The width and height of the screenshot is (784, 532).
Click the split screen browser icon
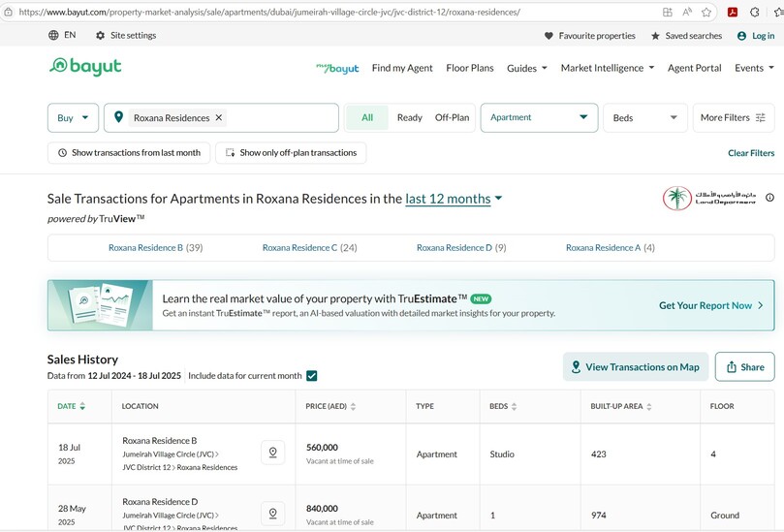(x=667, y=12)
